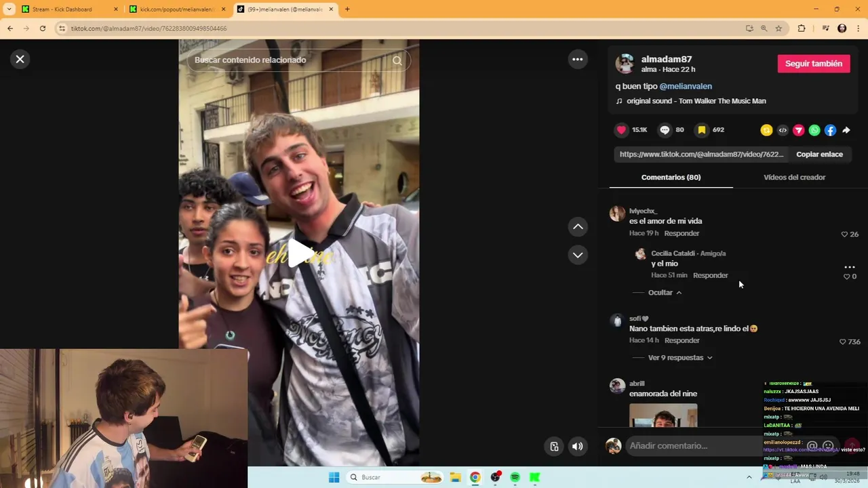
Task: Click the search magnifier in related content bar
Action: click(x=397, y=60)
